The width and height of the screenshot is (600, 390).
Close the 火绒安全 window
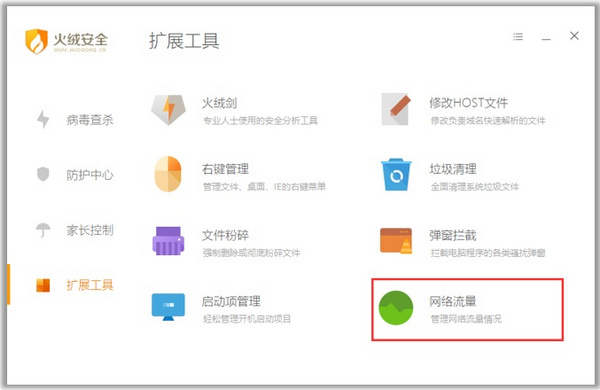pos(574,36)
